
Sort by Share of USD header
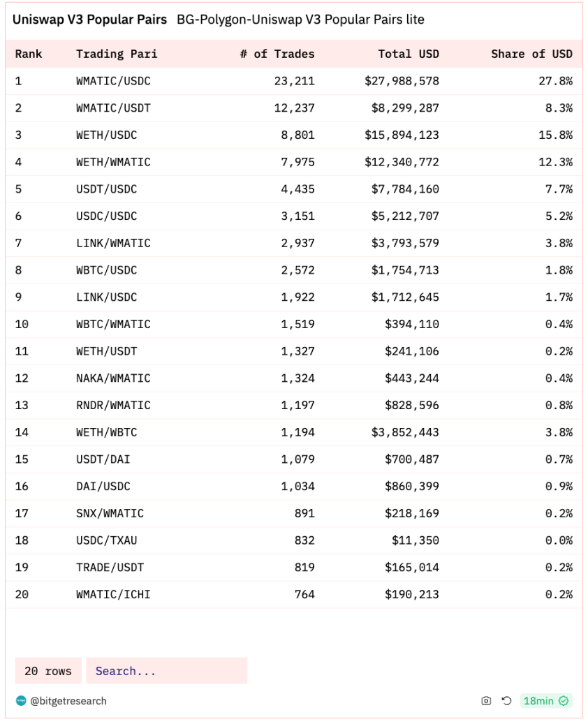point(531,54)
